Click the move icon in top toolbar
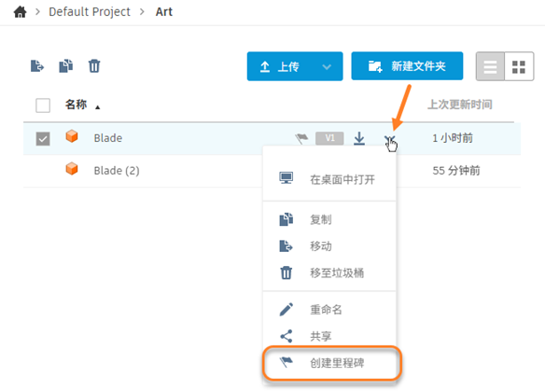This screenshot has height=392, width=545. pyautogui.click(x=37, y=65)
